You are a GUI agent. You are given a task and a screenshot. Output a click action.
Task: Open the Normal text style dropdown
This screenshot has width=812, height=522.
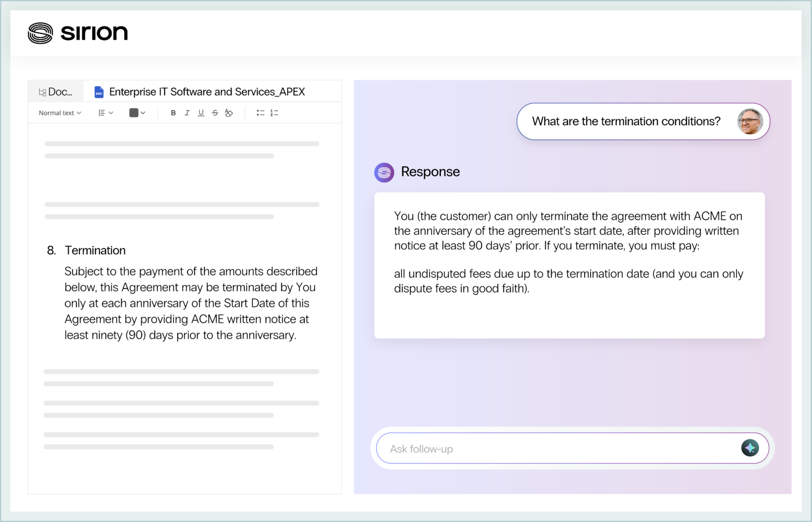[60, 113]
